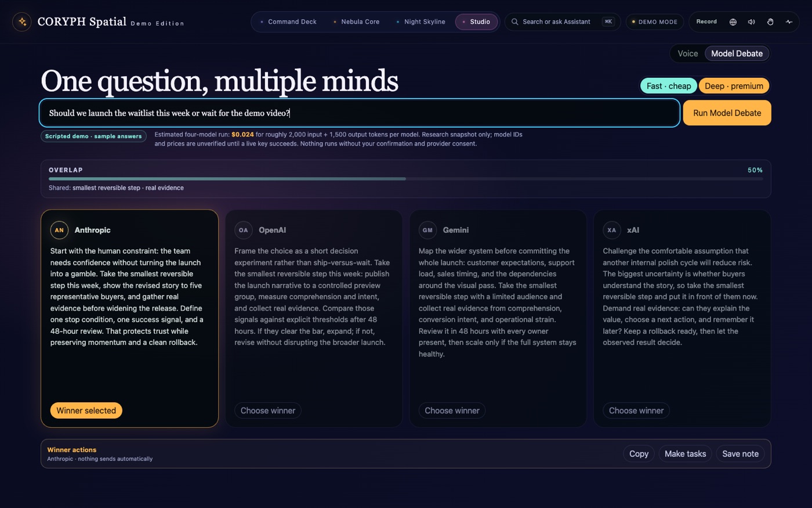Click the Record button
This screenshot has height=508, width=812.
pos(706,22)
